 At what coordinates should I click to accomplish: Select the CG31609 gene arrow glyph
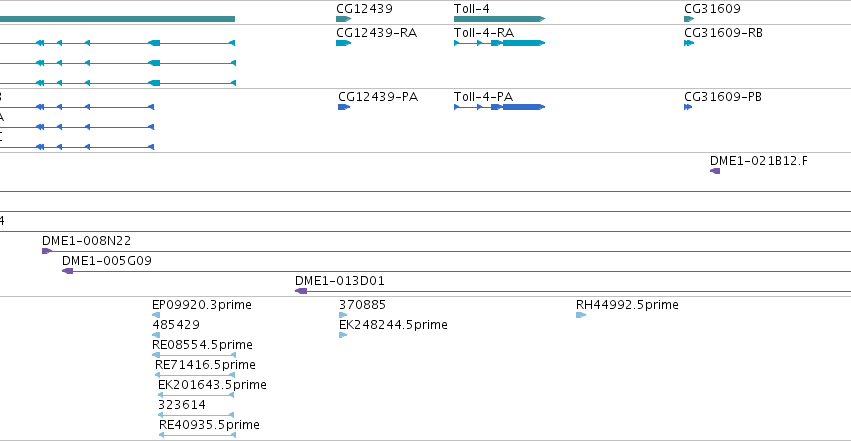(689, 19)
